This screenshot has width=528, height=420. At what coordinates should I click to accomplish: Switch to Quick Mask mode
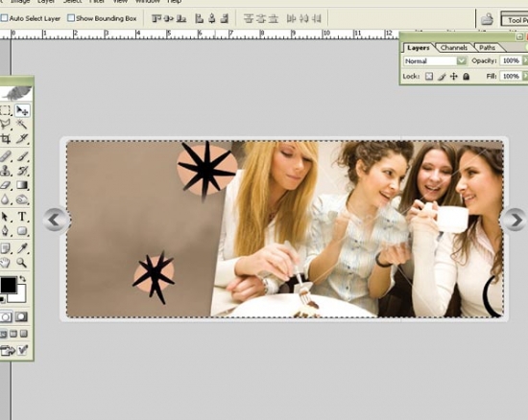tap(21, 316)
